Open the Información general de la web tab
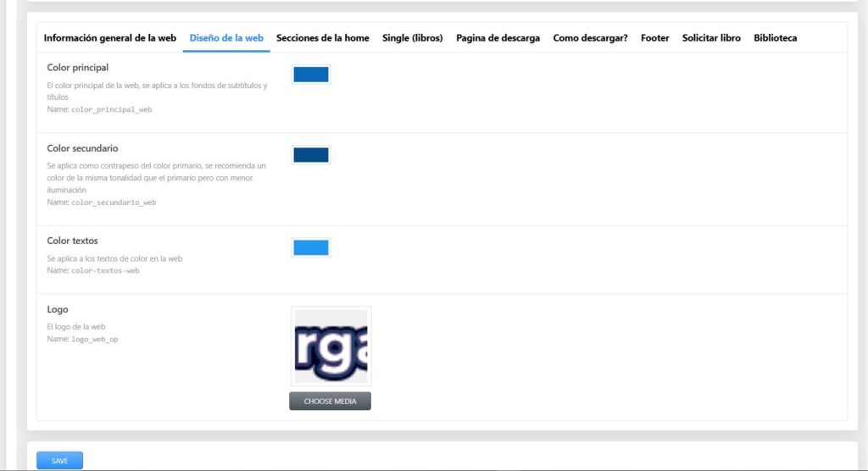The width and height of the screenshot is (868, 471). [109, 38]
